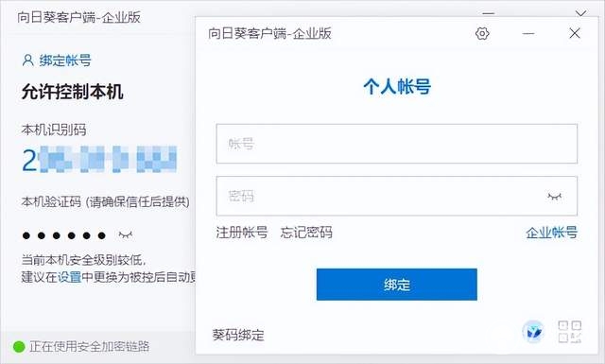Open the blue 设置 link in security notice
This screenshot has width=605, height=364.
click(x=69, y=277)
